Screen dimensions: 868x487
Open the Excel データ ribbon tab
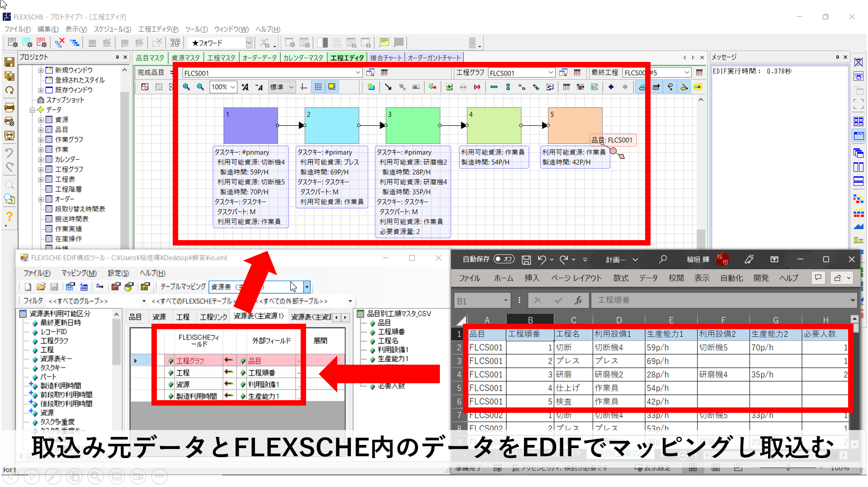click(x=648, y=278)
